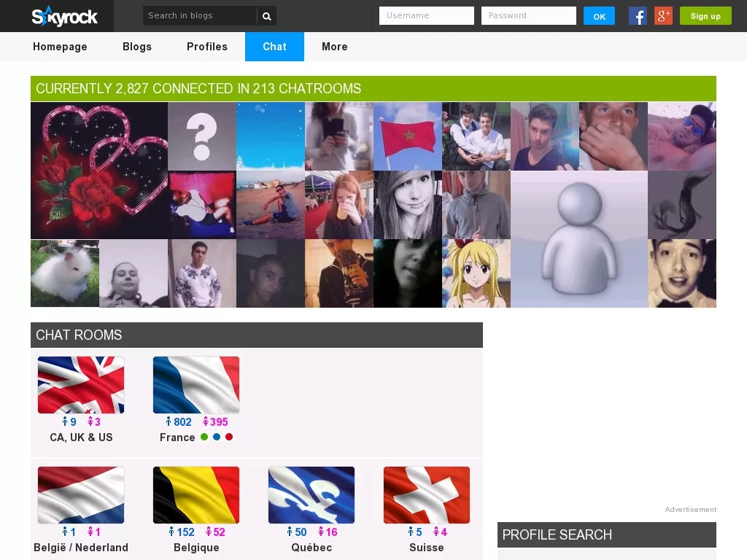Image resolution: width=747 pixels, height=560 pixels.
Task: Click the green Sign up button
Action: 705,16
